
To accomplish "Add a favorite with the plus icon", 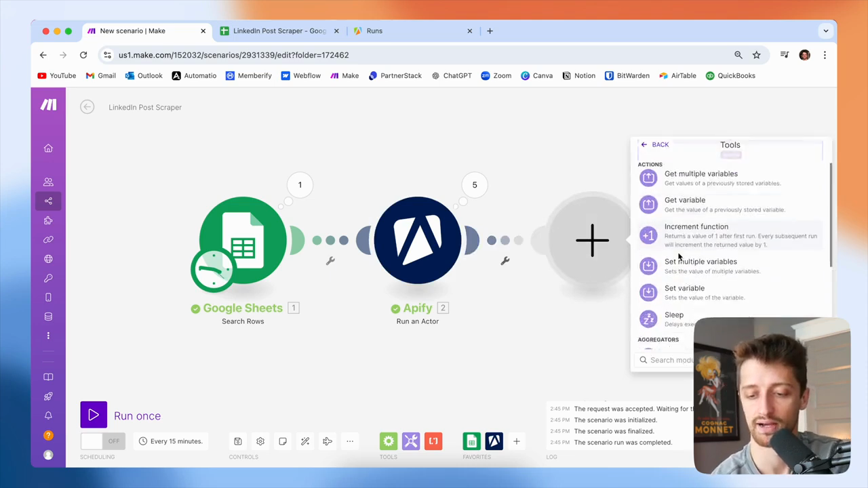I will pyautogui.click(x=516, y=441).
